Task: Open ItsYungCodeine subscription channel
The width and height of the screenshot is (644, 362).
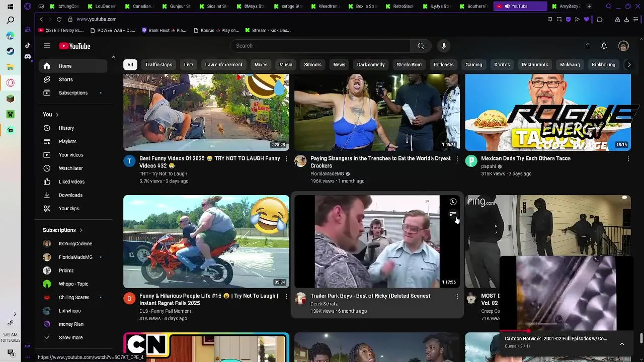Action: click(73, 244)
